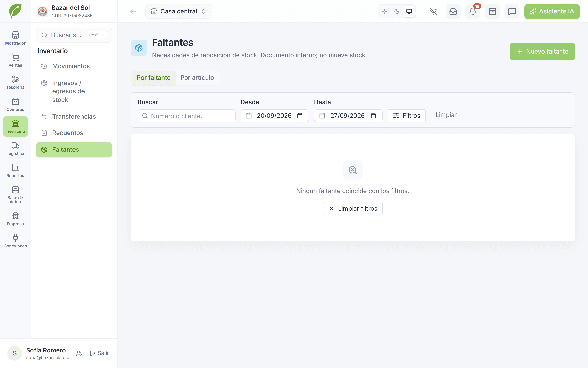Viewport: 588px width, 368px height.
Task: Open Recuentos in Inventario menu
Action: 74,133
